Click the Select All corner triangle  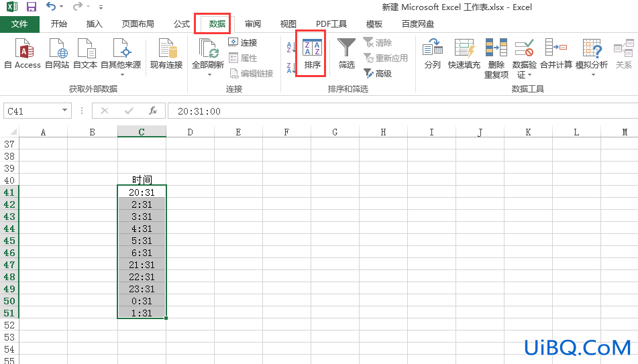[13, 131]
